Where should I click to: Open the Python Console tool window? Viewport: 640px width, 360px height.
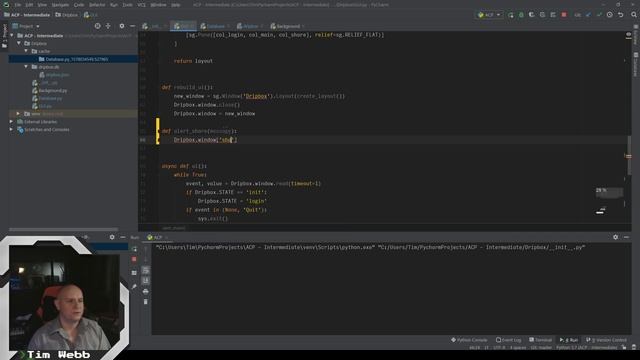tap(469, 340)
